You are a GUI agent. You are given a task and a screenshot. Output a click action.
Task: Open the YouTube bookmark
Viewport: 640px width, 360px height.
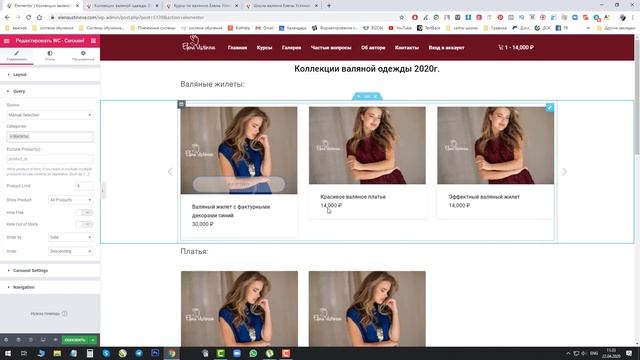(400, 28)
